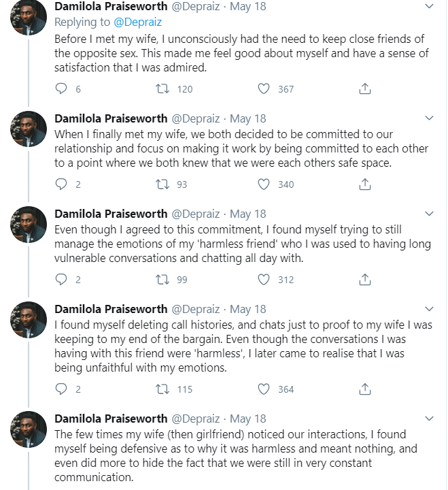View profile picture on the first tweet
The image size is (448, 490).
29,17
